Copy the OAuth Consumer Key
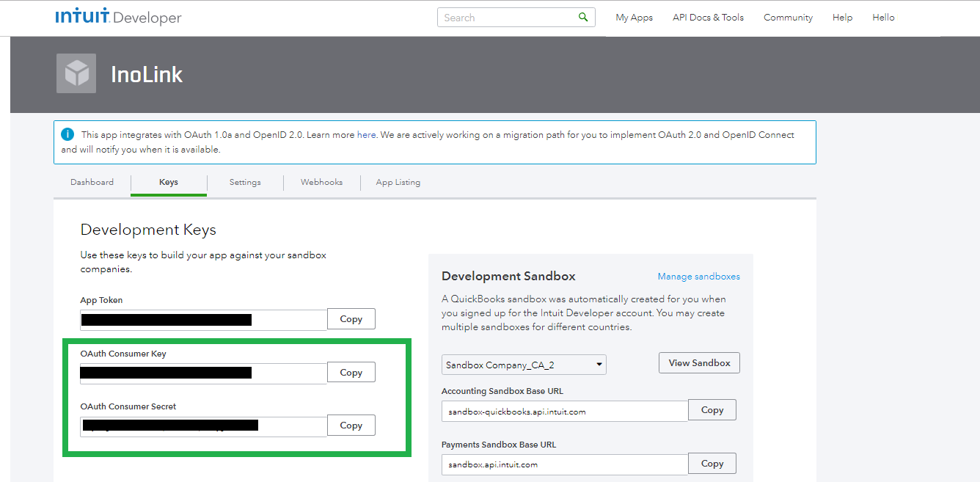The image size is (980, 482). (351, 373)
